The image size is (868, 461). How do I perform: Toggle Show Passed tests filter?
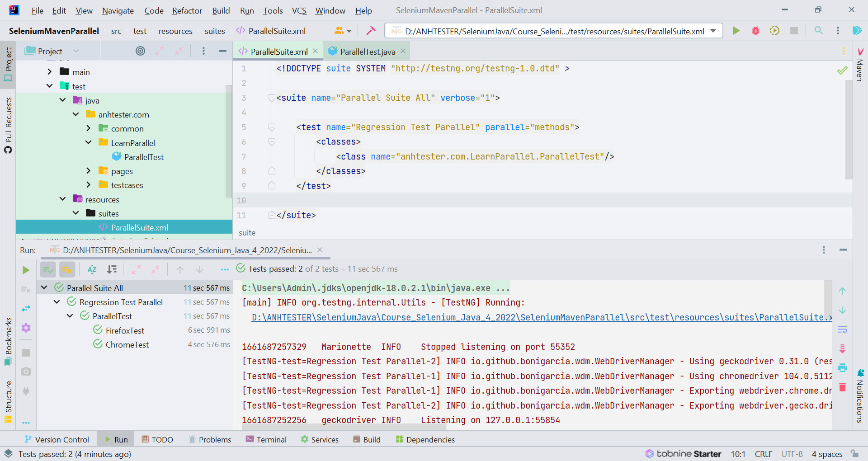pos(48,270)
